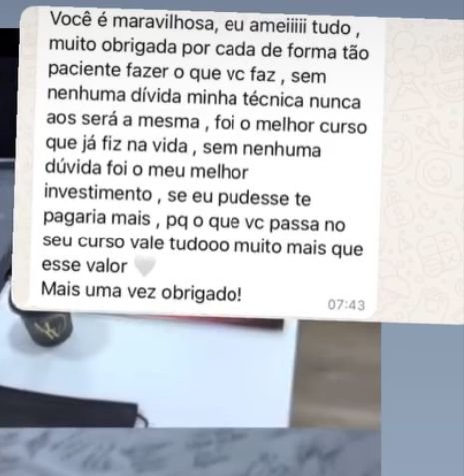Tap the logo on the black cup
The height and width of the screenshot is (476, 464).
pos(52,327)
